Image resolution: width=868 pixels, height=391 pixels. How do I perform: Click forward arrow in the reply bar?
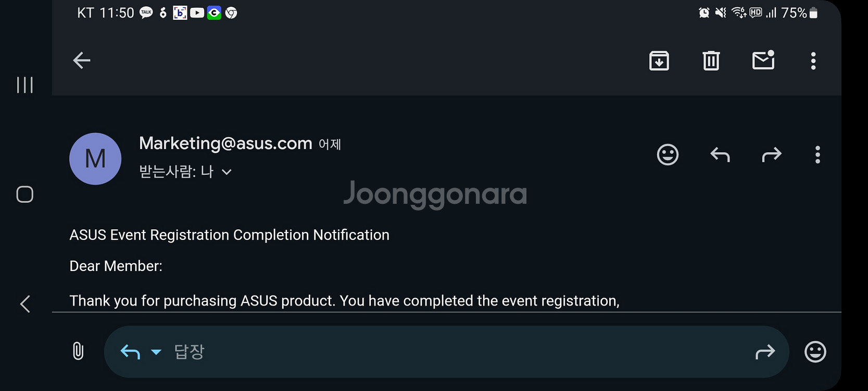click(765, 352)
